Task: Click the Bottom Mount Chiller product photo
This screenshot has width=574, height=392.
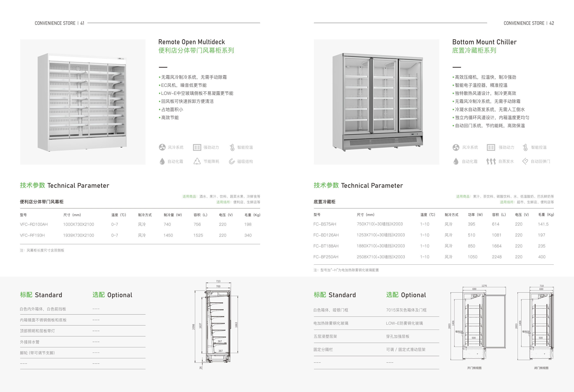Action: click(376, 102)
